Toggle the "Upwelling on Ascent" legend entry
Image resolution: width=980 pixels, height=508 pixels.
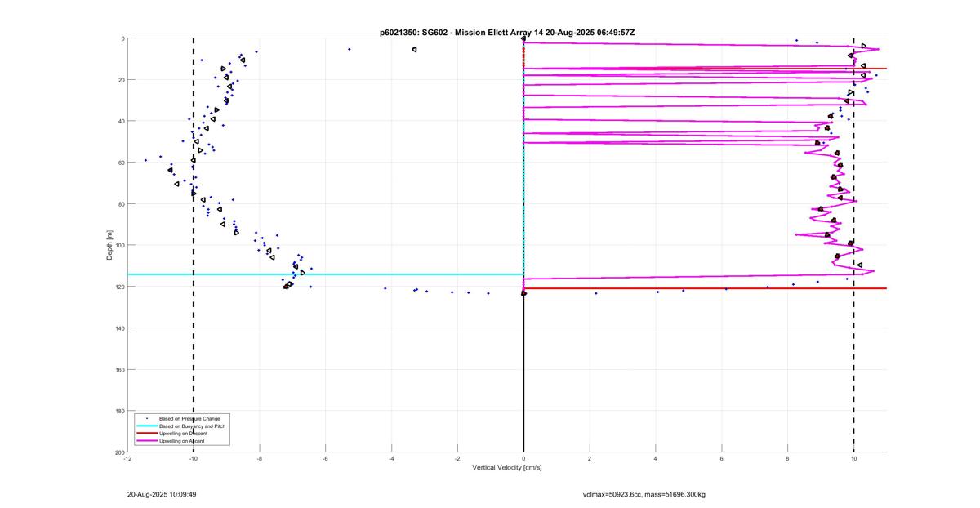click(x=181, y=441)
